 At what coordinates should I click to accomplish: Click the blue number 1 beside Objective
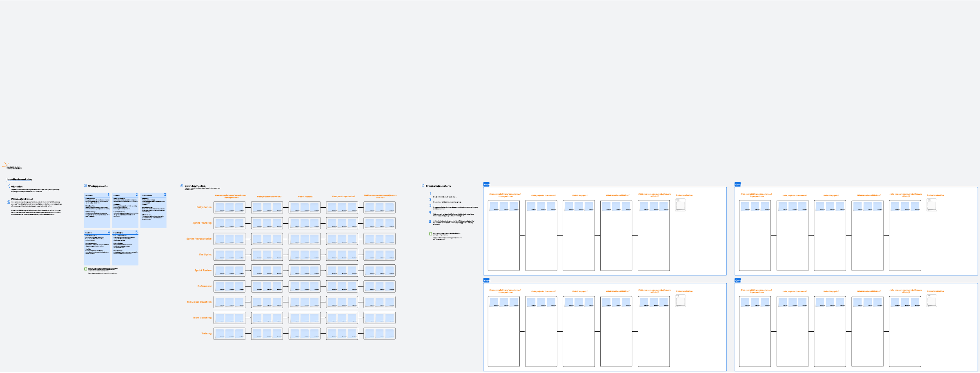tap(9, 186)
